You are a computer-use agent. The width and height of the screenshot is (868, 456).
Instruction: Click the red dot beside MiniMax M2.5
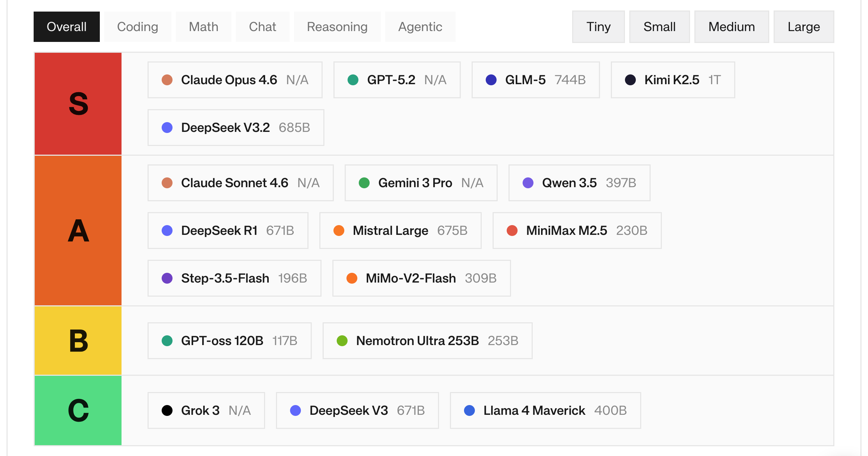(x=512, y=231)
